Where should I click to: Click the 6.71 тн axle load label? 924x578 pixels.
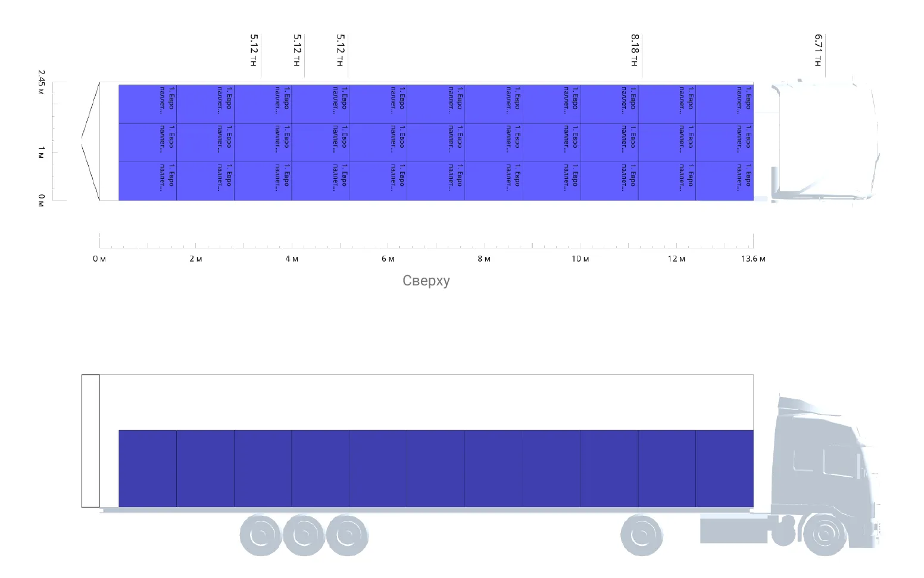(818, 50)
